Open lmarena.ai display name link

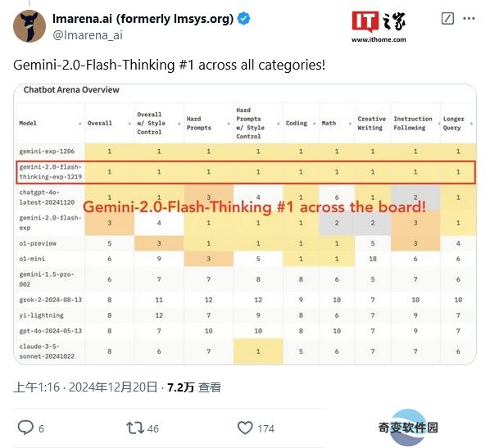[143, 19]
